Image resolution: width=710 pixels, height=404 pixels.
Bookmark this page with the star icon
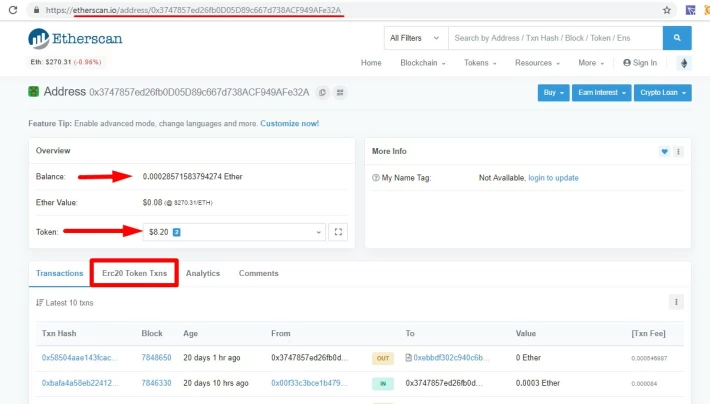[667, 10]
